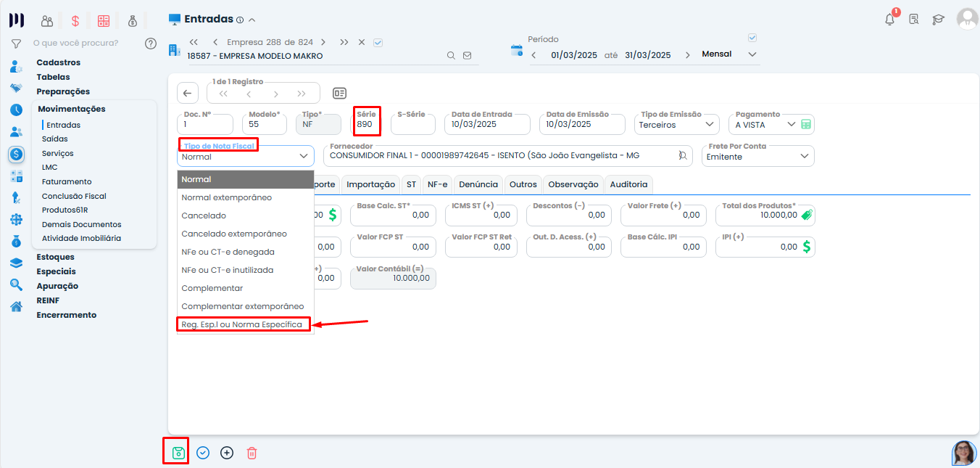Viewport: 980px width, 468px height.
Task: Open the help question mark icon
Action: coord(151,44)
